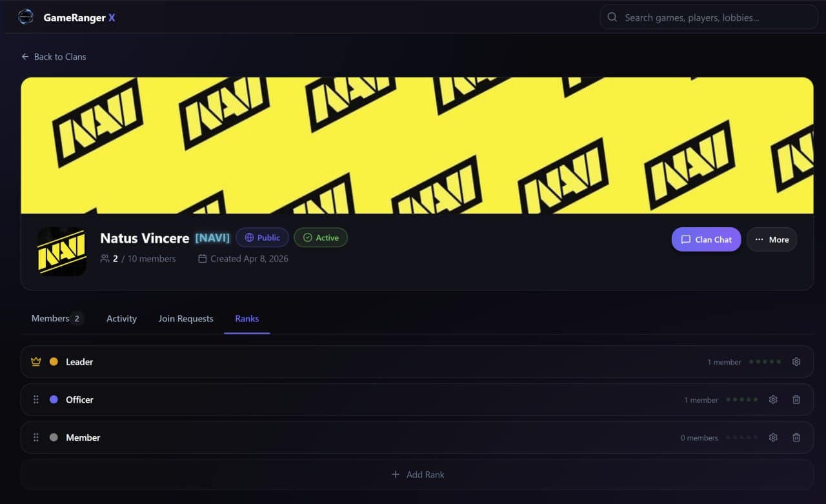The height and width of the screenshot is (504, 826).
Task: Click the '1 member' text in Officer row
Action: tap(701, 400)
